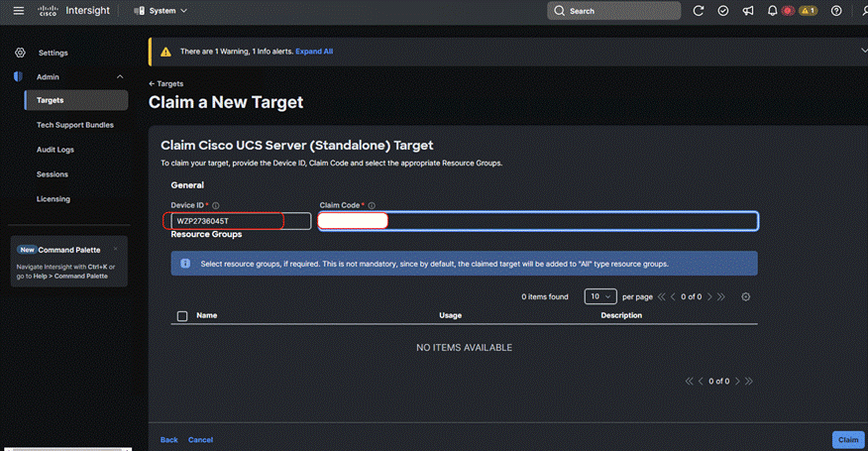The height and width of the screenshot is (451, 868).
Task: Click Expand All alerts link
Action: tap(314, 51)
